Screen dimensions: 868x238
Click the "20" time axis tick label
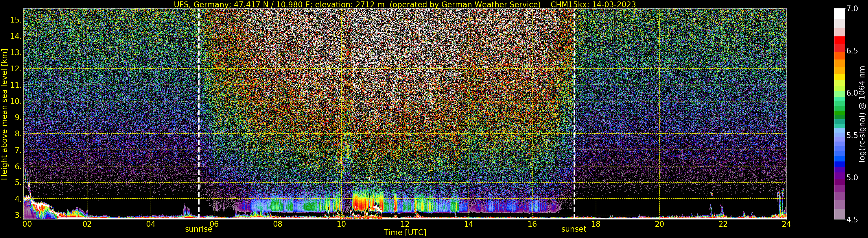click(x=659, y=224)
